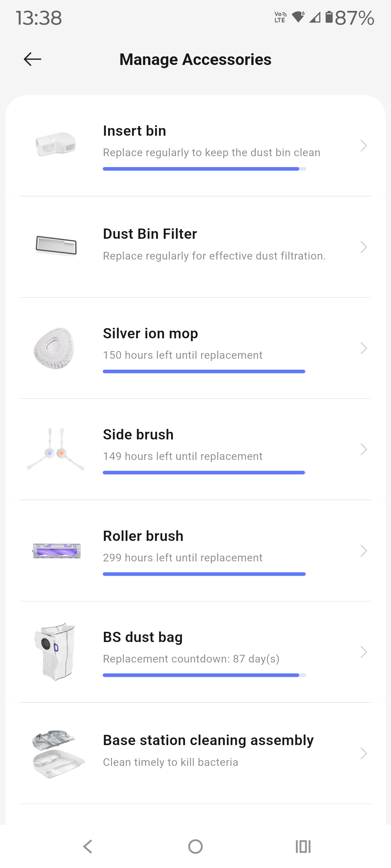Tap the Insert bin product image
This screenshot has width=391, height=868.
(x=56, y=145)
